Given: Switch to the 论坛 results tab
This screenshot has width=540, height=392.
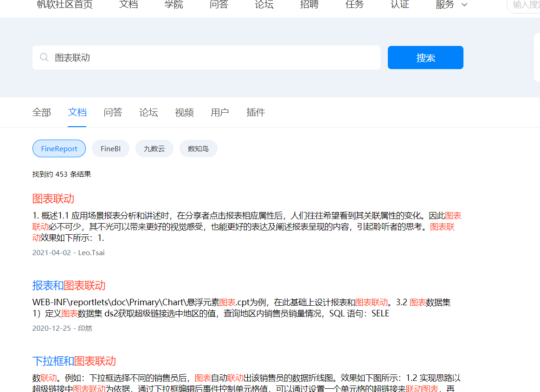Looking at the screenshot, I should tap(148, 112).
